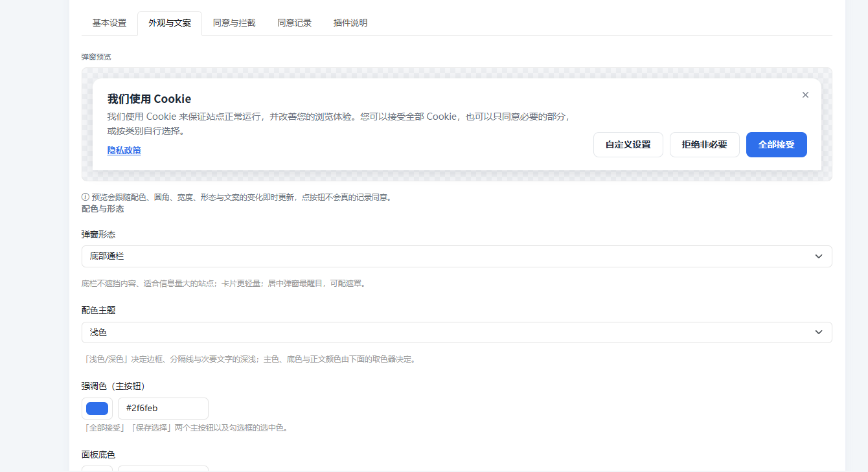868x472 pixels.
Task: Click the 拒绝非必要 button
Action: coord(705,144)
